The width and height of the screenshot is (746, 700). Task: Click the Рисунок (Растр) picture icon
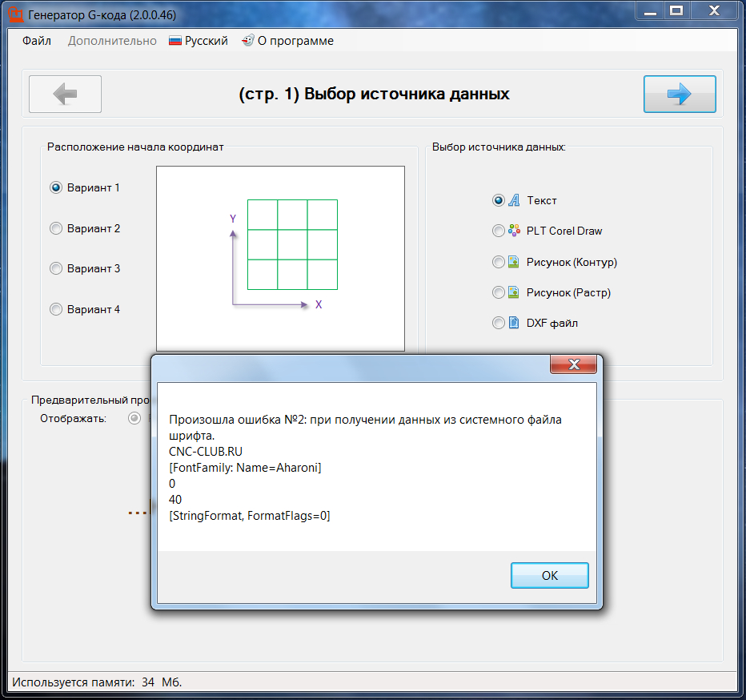[514, 292]
